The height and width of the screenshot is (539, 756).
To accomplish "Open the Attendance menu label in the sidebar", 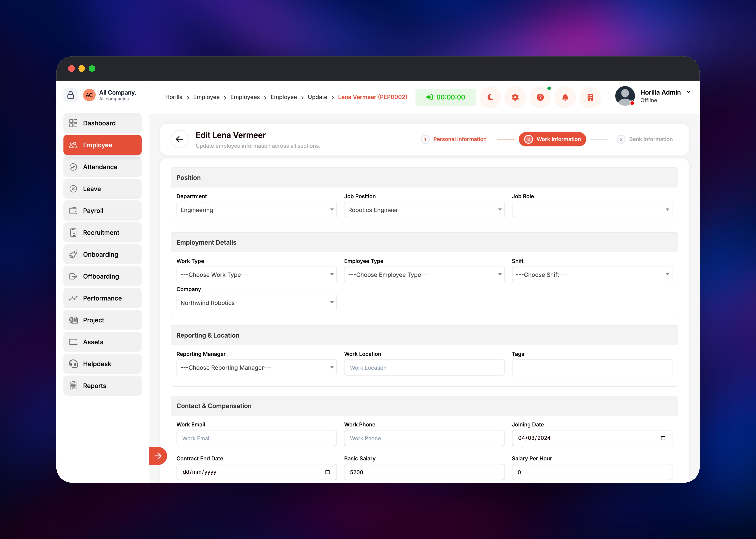I will pyautogui.click(x=100, y=167).
